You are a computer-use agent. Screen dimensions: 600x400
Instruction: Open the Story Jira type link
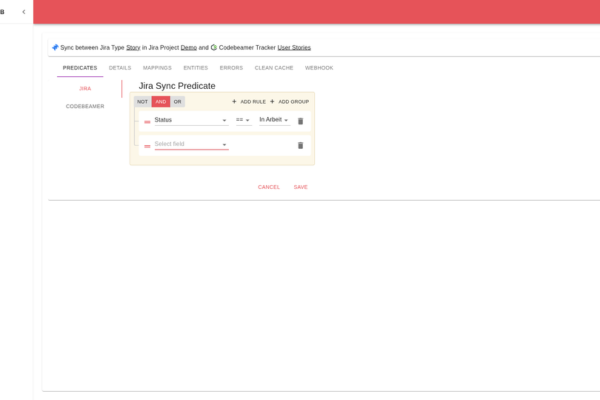point(133,47)
